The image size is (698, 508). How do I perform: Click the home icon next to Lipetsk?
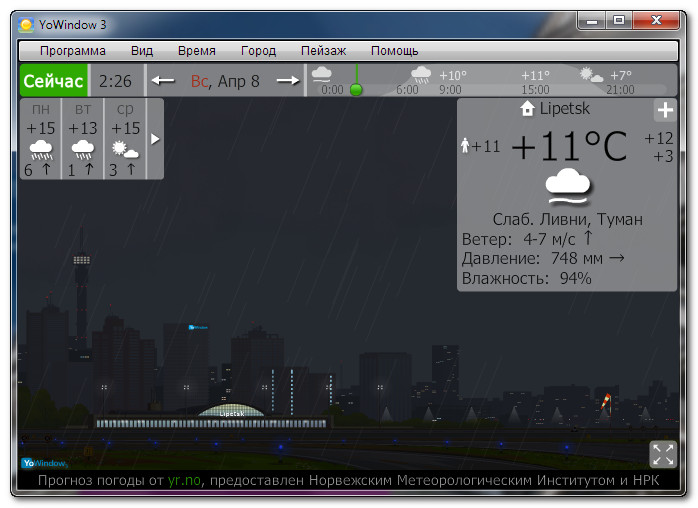pos(527,109)
